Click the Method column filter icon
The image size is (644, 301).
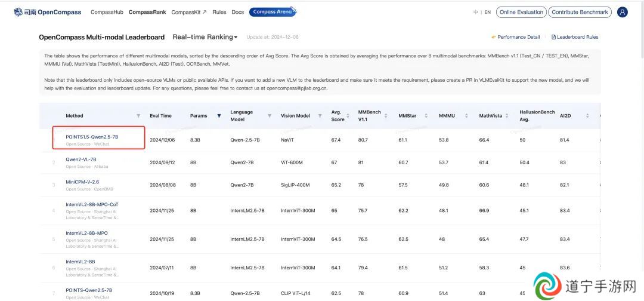click(x=138, y=116)
